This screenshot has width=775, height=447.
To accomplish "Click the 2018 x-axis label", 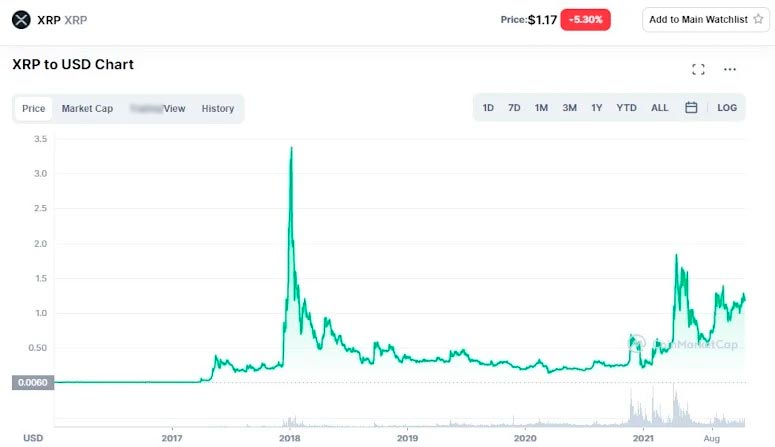I will 290,438.
